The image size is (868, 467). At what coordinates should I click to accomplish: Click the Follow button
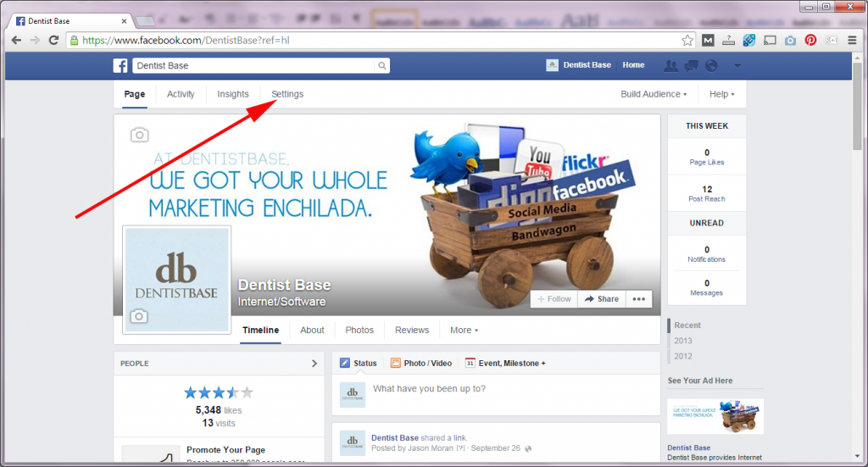pos(554,299)
